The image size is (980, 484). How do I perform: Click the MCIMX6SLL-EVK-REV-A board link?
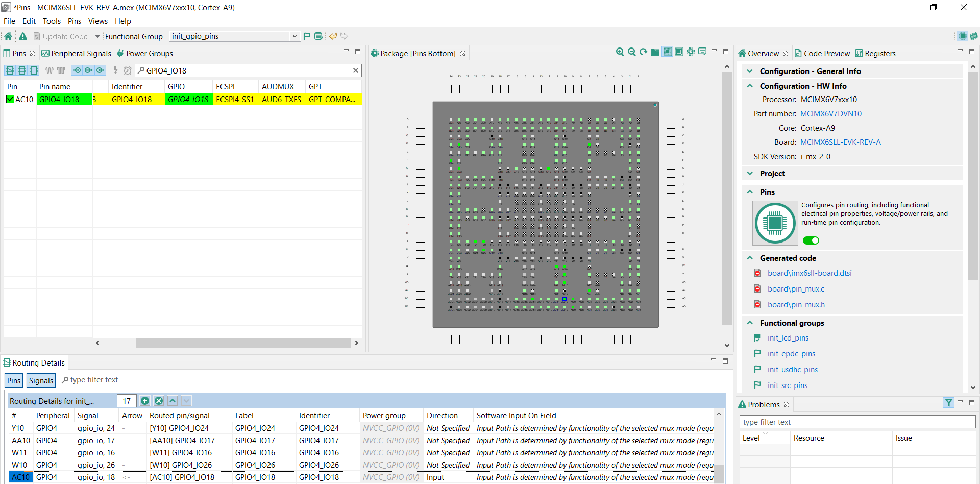[840, 142]
